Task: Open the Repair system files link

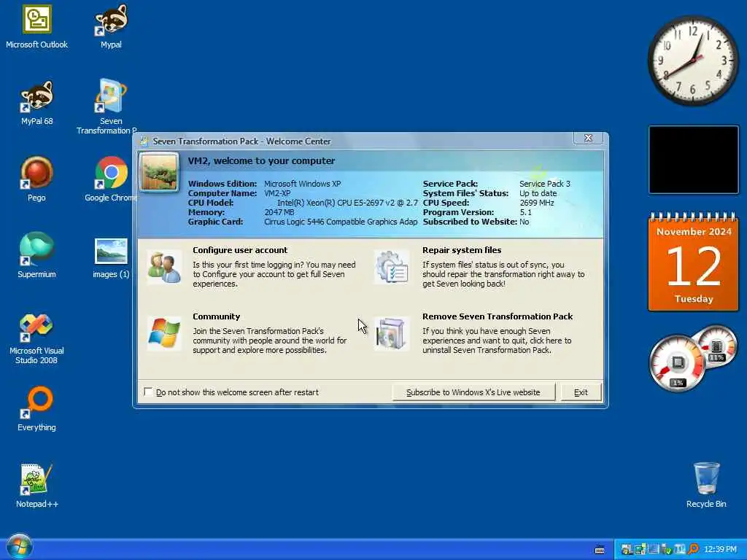Action: tap(462, 250)
